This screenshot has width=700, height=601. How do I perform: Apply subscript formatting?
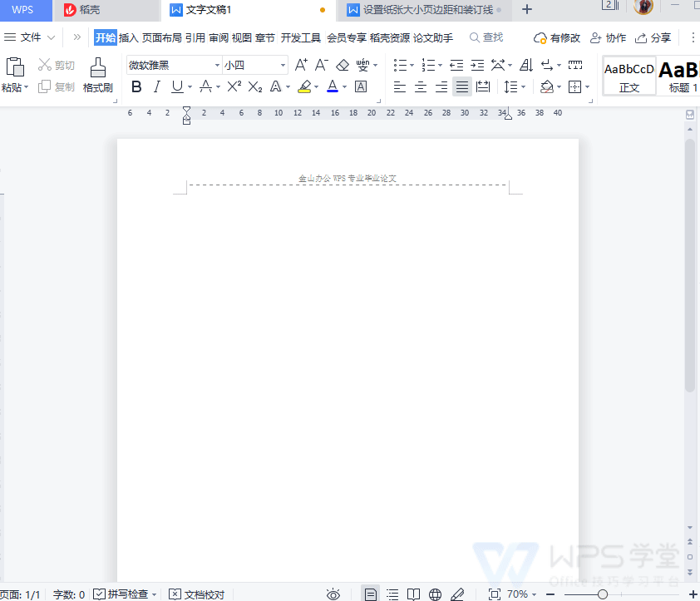pyautogui.click(x=254, y=86)
